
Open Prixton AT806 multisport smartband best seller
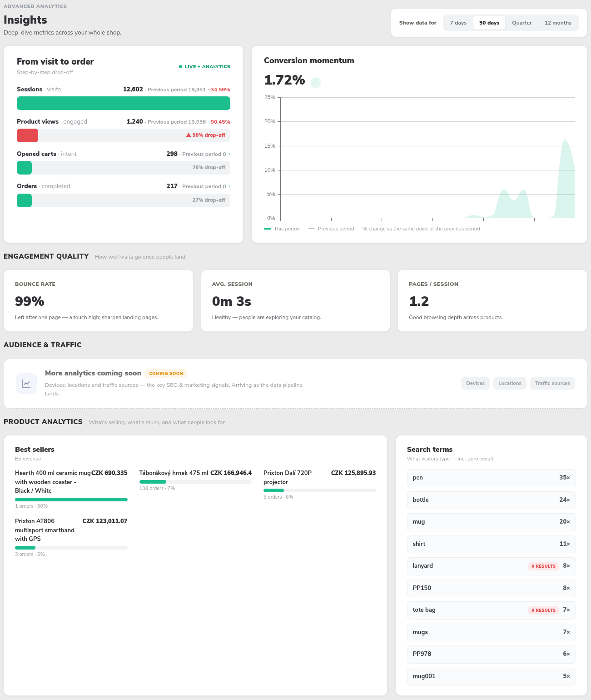pyautogui.click(x=71, y=537)
